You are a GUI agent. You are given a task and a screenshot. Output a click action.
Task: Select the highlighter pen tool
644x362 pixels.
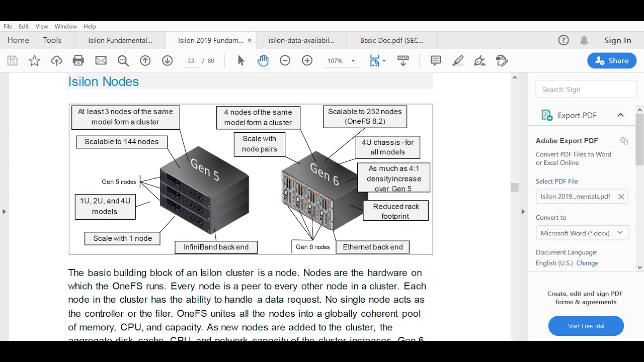[458, 61]
